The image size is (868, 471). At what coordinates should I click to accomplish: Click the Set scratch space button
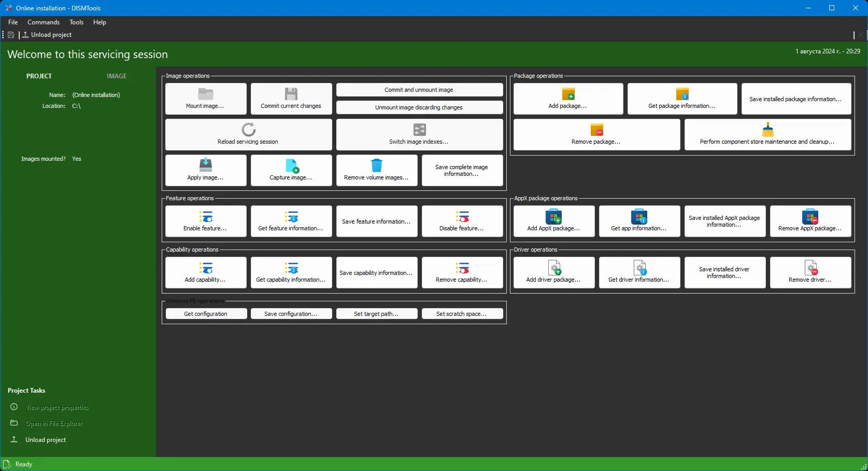(x=462, y=314)
